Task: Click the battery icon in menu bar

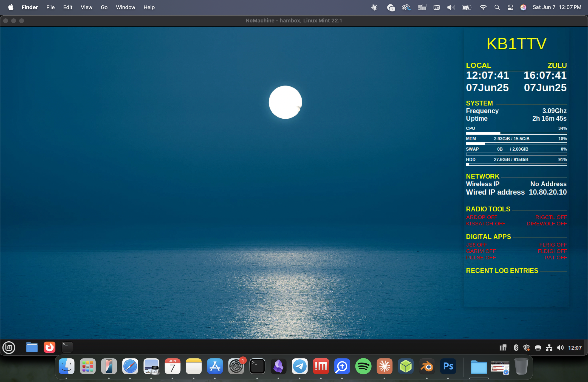Action: pyautogui.click(x=467, y=7)
